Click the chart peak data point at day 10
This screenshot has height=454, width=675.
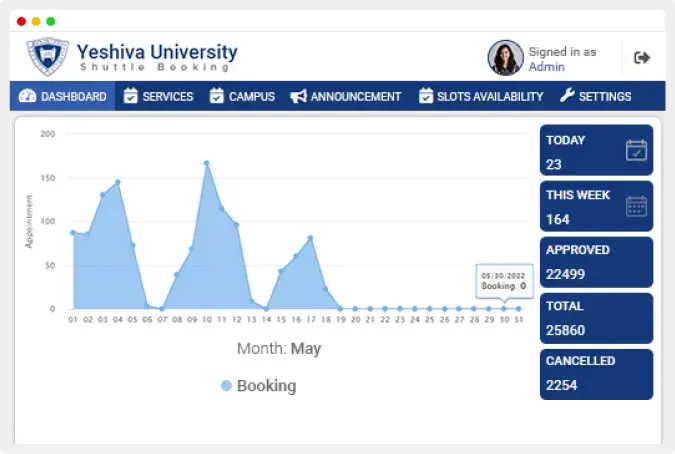[x=206, y=163]
